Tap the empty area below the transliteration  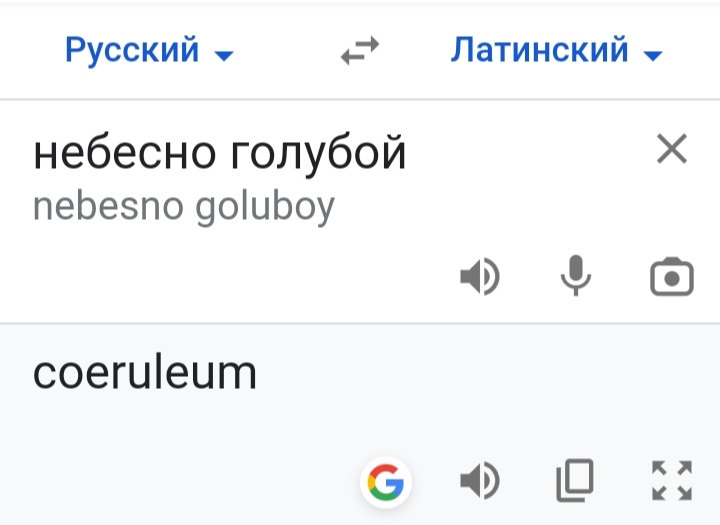point(230,276)
